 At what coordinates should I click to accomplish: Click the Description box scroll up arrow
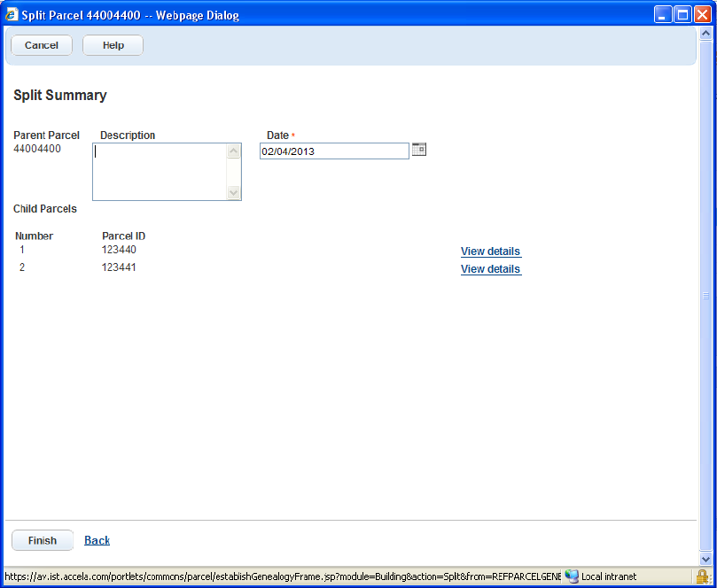tap(234, 151)
